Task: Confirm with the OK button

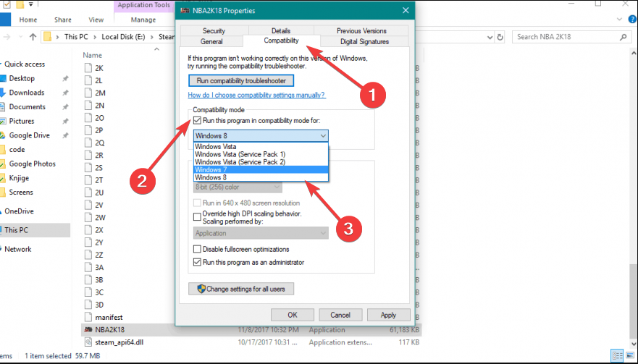Action: click(x=293, y=315)
